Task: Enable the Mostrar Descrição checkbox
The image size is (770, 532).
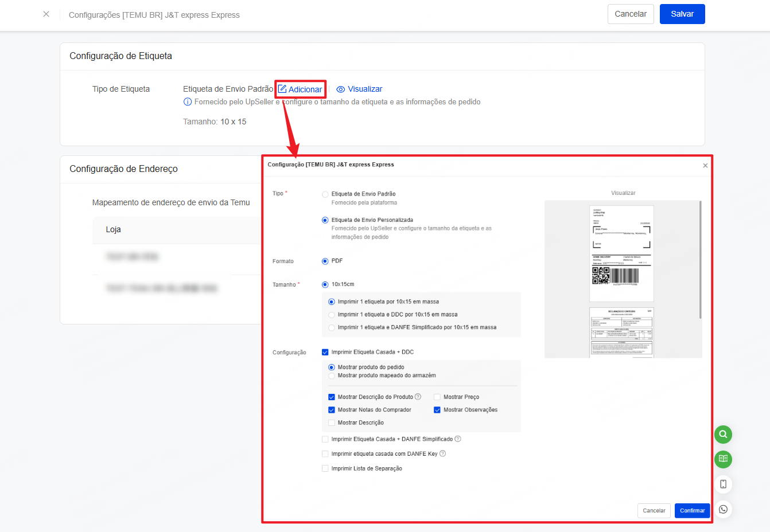Action: coord(332,423)
